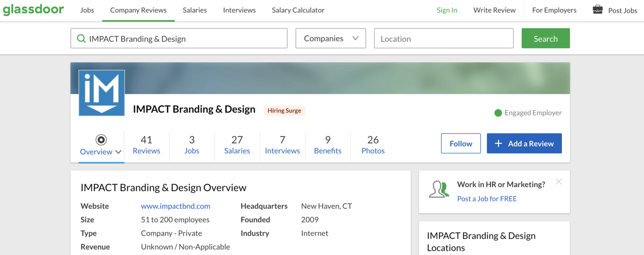644x255 pixels.
Task: Click the Overview target icon
Action: point(101,140)
